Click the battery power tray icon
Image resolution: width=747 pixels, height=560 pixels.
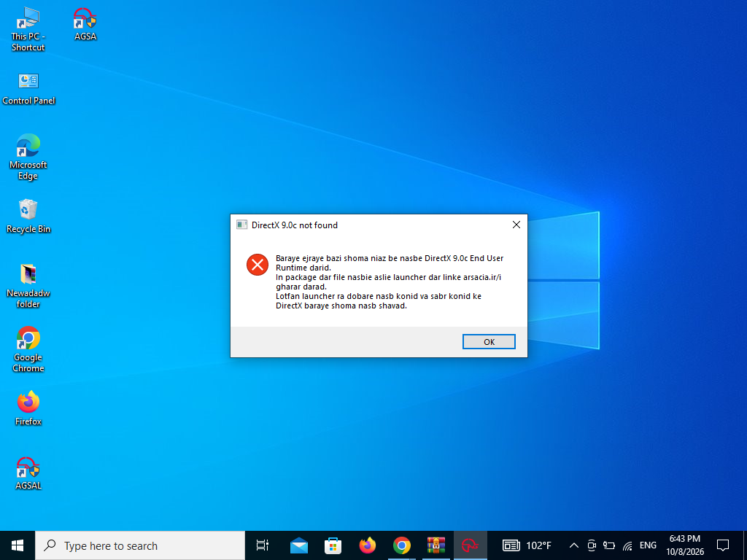pyautogui.click(x=609, y=545)
